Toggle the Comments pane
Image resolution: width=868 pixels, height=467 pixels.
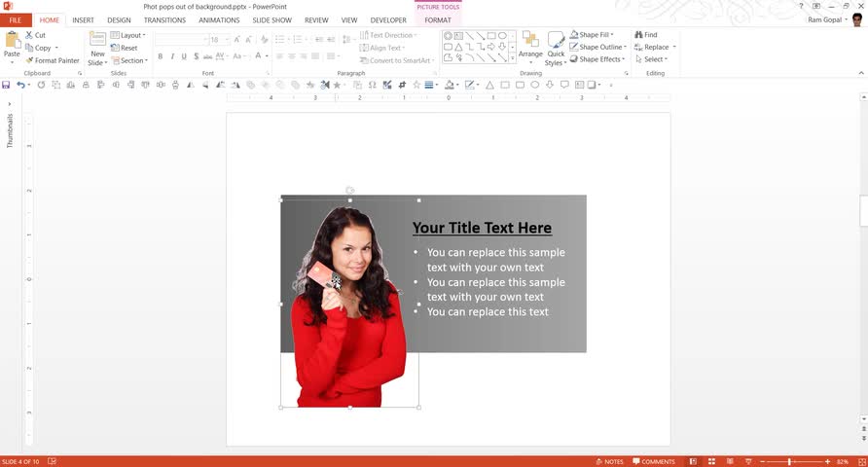pyautogui.click(x=654, y=461)
